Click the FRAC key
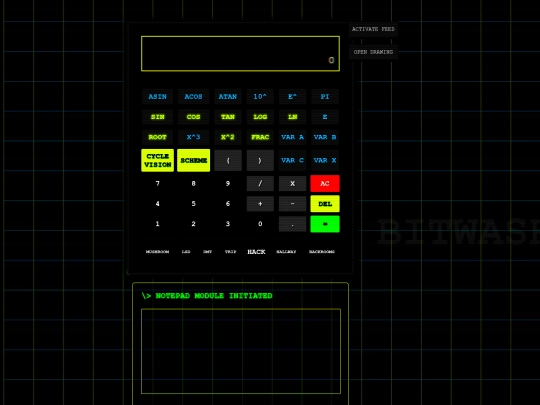540x405 pixels. (260, 137)
